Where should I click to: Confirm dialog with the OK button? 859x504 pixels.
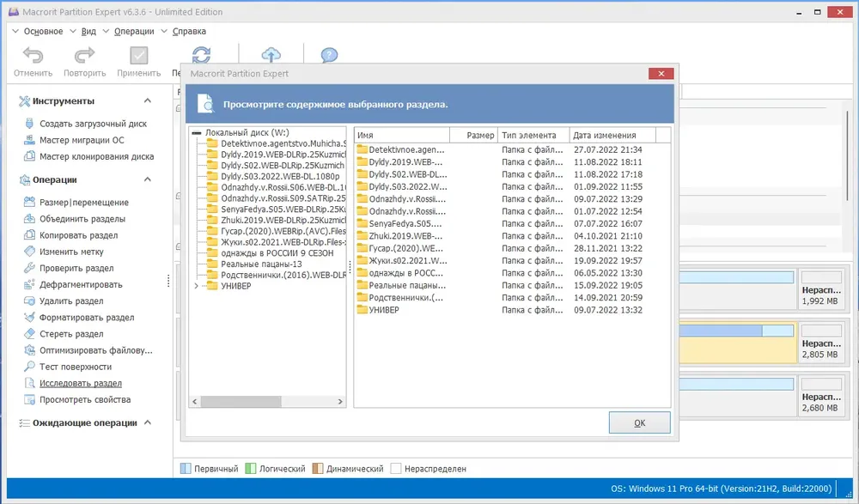pos(639,423)
